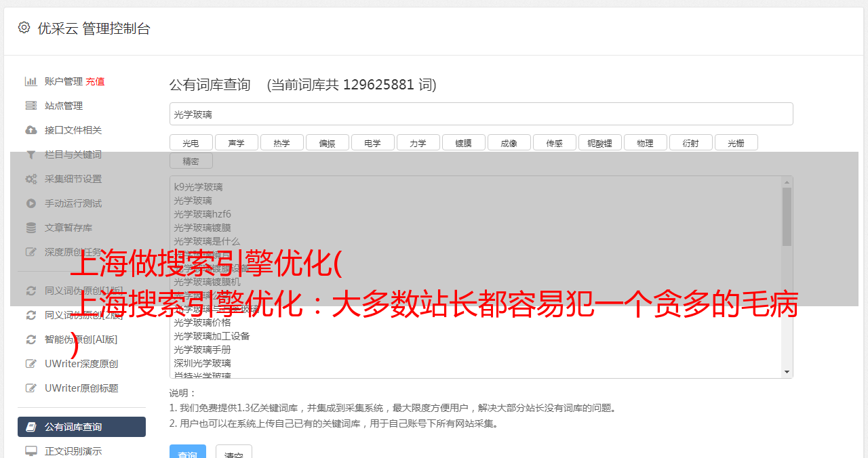Click the play icon for 手动运行测试
The image size is (868, 458).
point(31,203)
